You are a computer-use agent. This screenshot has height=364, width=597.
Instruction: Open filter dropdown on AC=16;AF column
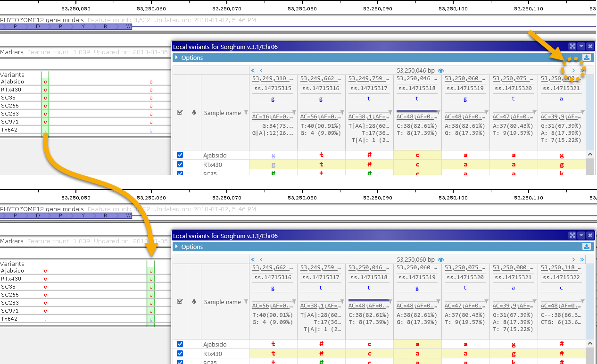coord(294,112)
